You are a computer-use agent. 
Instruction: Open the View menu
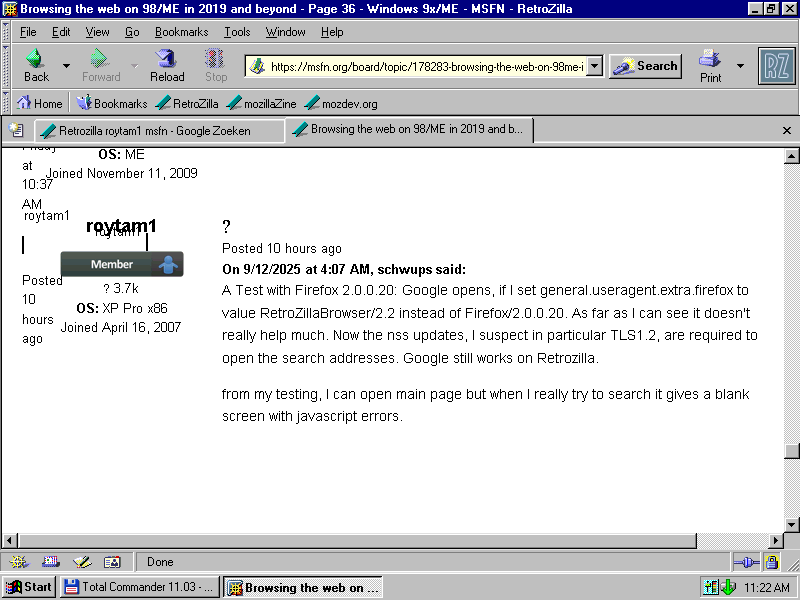(x=97, y=32)
